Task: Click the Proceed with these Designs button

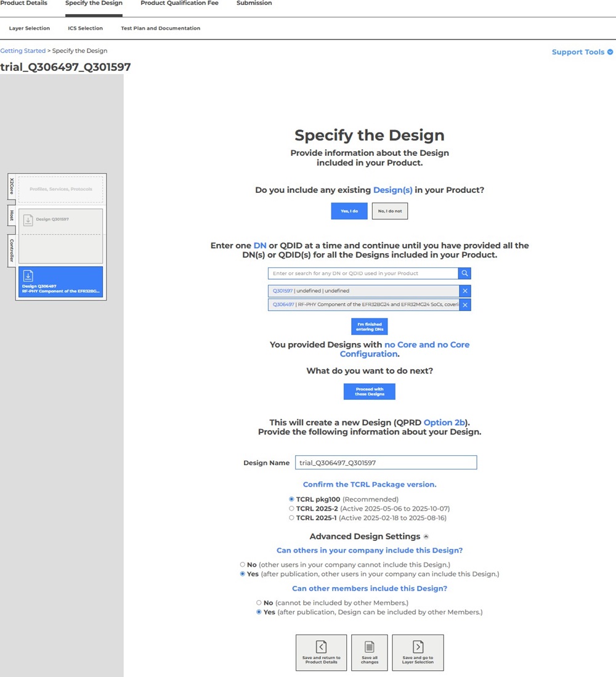Action: [x=369, y=392]
